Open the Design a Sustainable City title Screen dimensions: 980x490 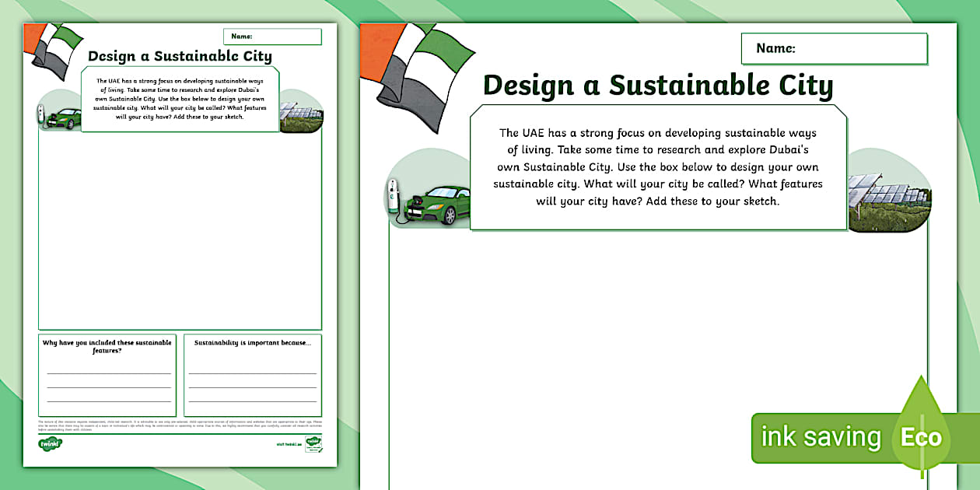point(657,86)
